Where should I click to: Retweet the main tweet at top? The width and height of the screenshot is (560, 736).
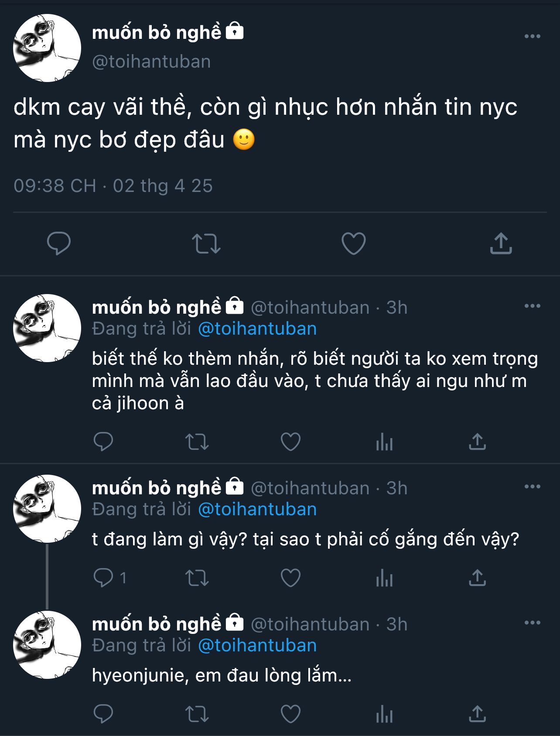(206, 243)
